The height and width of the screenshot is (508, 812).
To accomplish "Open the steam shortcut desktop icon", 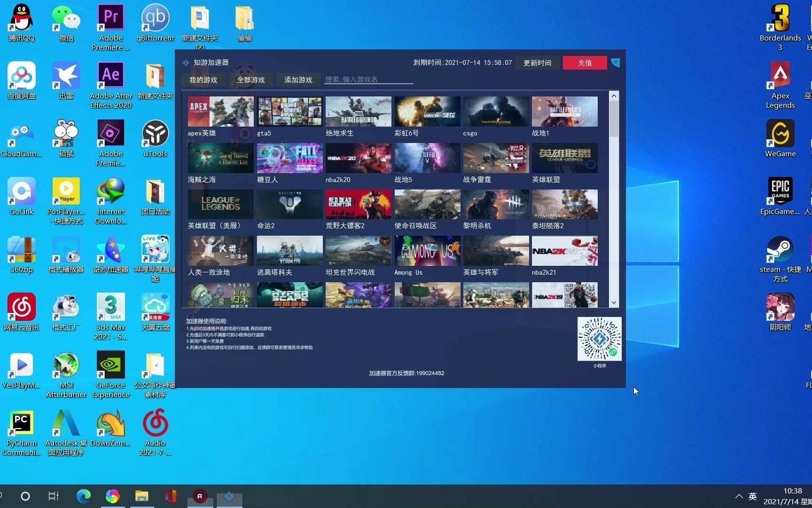I will (780, 259).
